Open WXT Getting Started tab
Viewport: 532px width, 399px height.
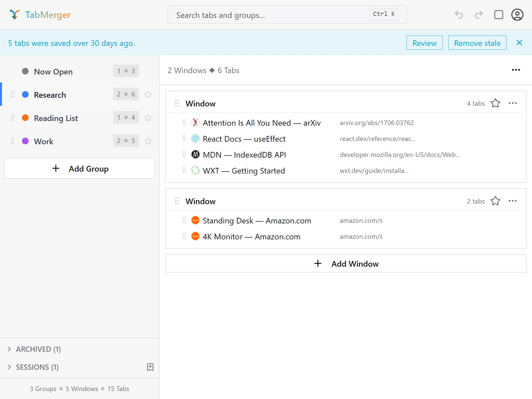click(x=244, y=171)
